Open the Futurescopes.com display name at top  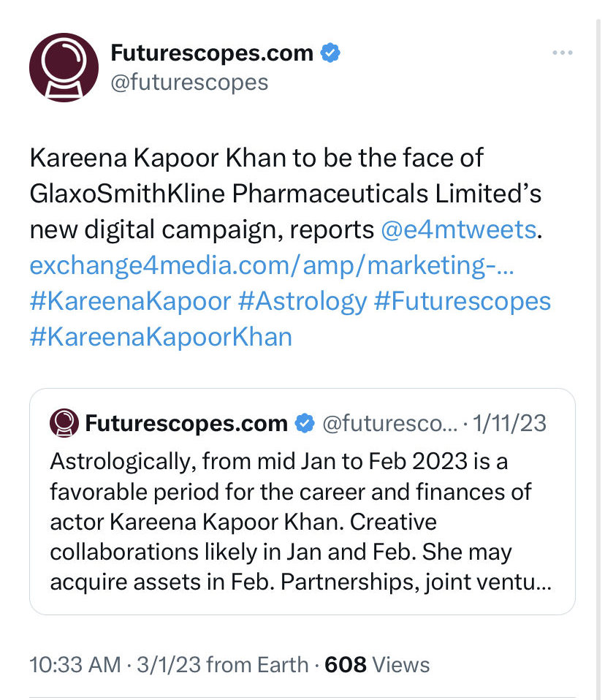212,53
